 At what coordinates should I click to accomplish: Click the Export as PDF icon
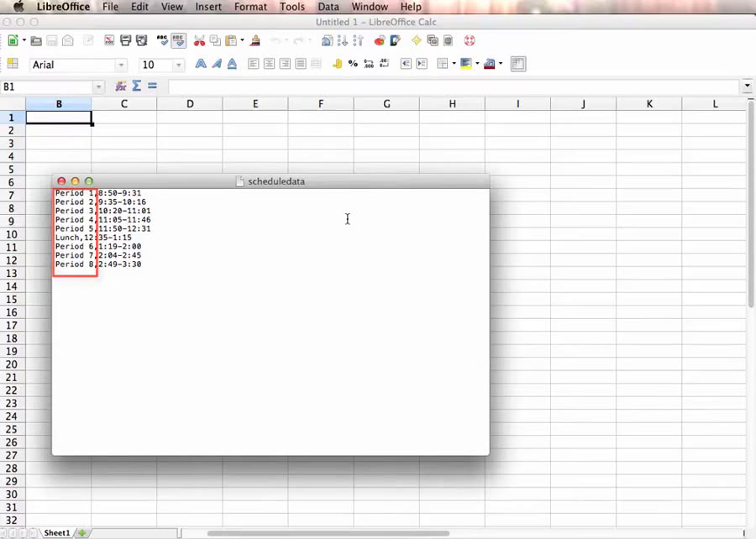click(109, 40)
